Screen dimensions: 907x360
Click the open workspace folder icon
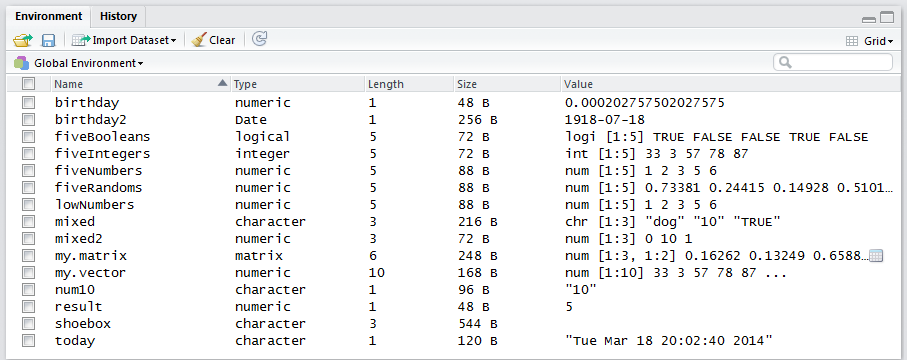pyautogui.click(x=23, y=40)
